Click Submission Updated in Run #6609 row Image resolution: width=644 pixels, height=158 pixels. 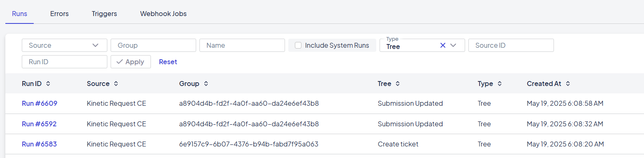tap(410, 103)
